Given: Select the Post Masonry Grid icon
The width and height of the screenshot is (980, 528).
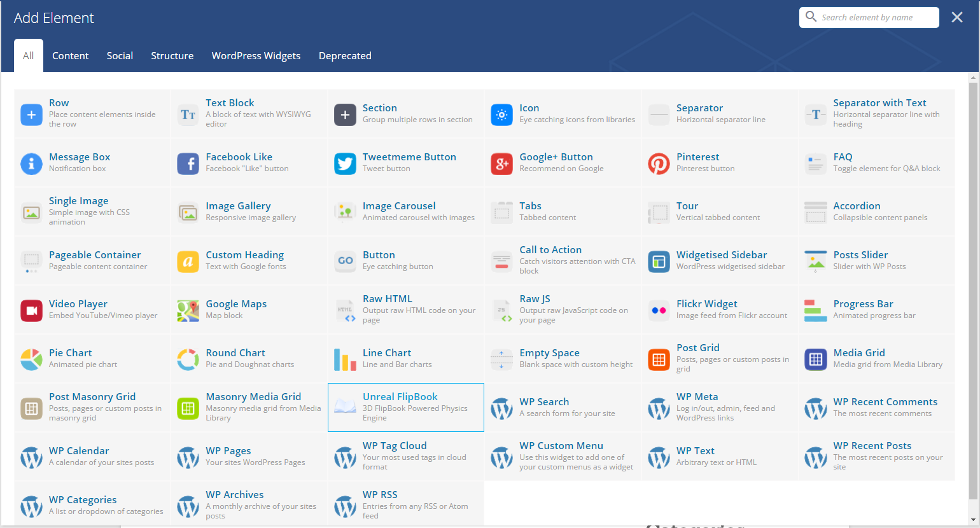Looking at the screenshot, I should click(x=31, y=408).
